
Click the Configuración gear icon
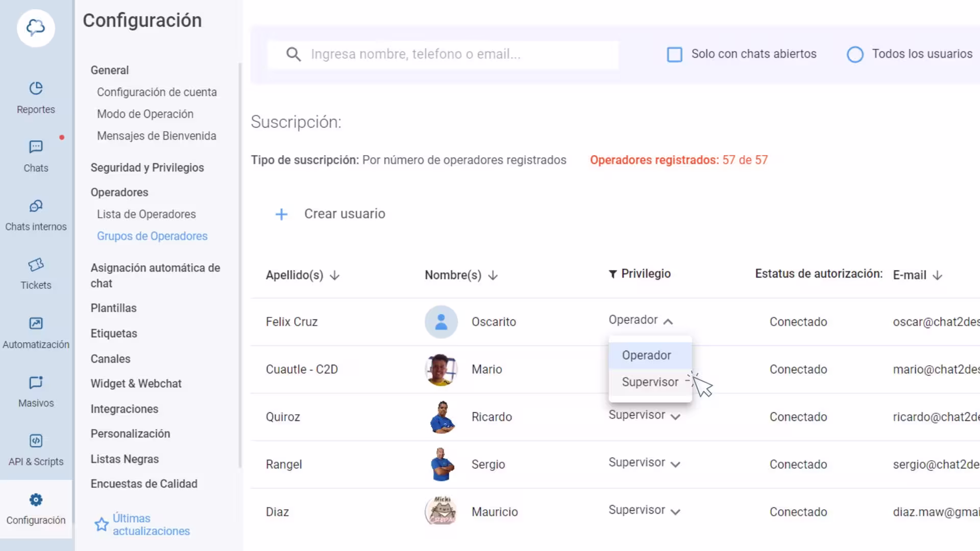click(36, 499)
